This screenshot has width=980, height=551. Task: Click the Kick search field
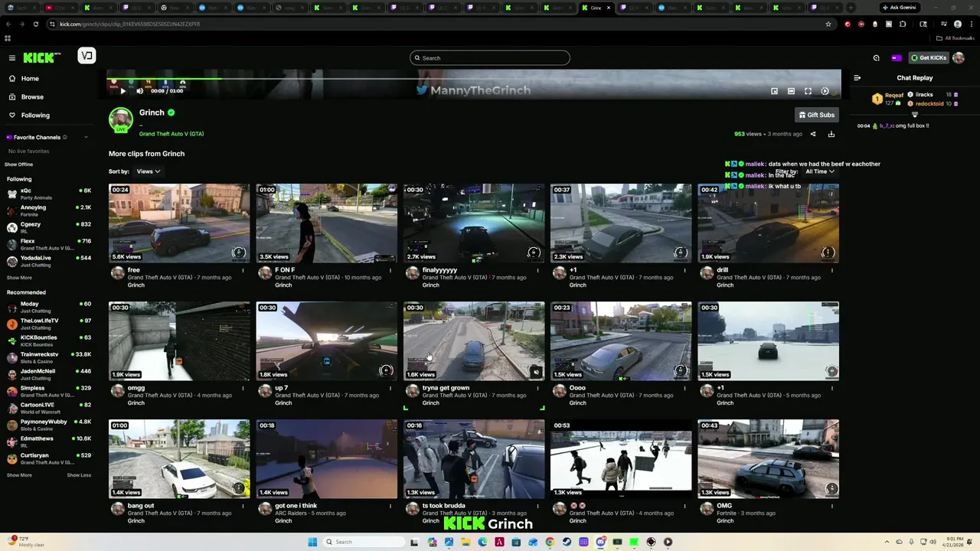pyautogui.click(x=490, y=58)
